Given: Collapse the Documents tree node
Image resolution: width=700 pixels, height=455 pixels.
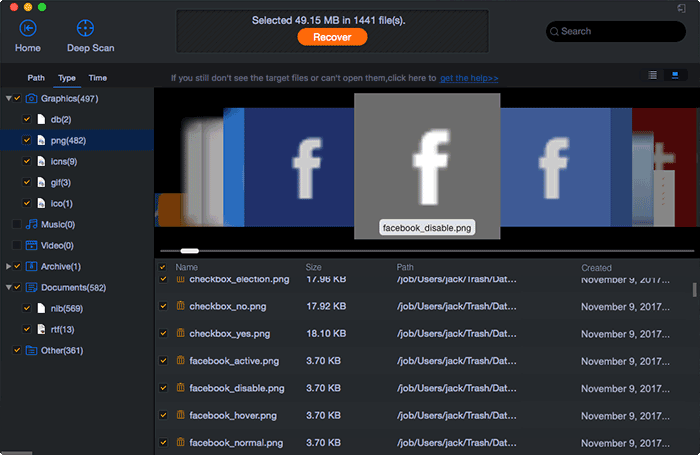Looking at the screenshot, I should pyautogui.click(x=8, y=287).
